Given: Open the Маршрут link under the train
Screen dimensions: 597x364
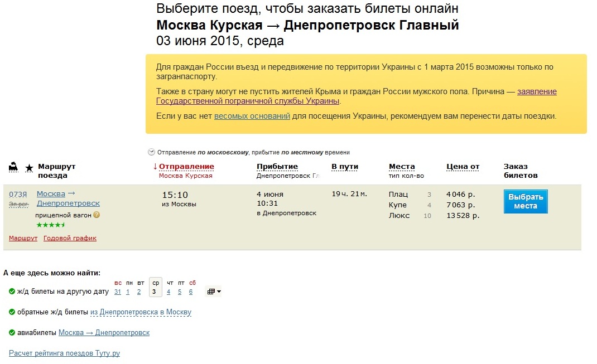Looking at the screenshot, I should click(x=23, y=238).
